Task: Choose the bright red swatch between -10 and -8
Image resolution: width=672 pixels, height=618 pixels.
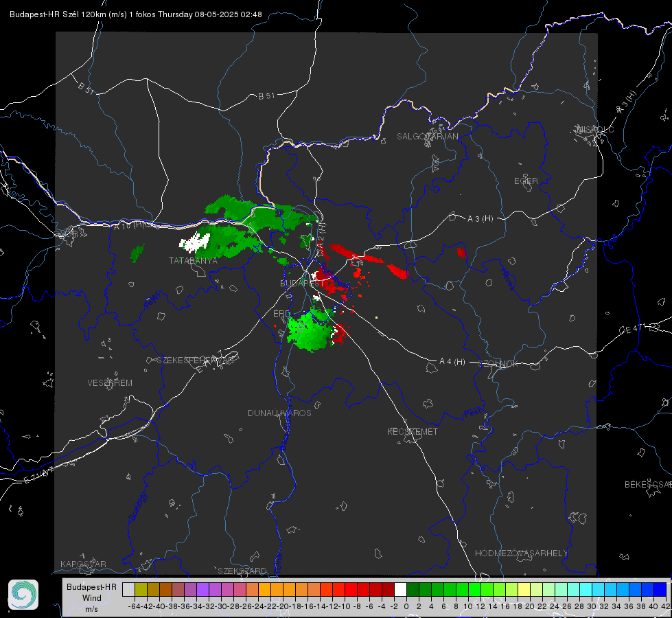Action: 351,589
